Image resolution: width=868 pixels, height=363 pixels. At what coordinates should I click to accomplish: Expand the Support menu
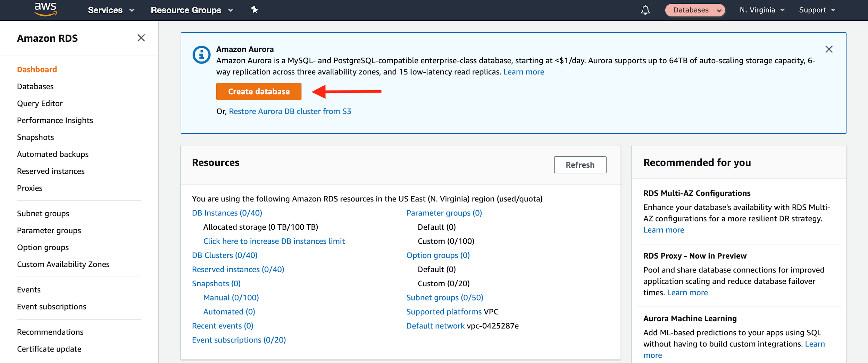(817, 10)
